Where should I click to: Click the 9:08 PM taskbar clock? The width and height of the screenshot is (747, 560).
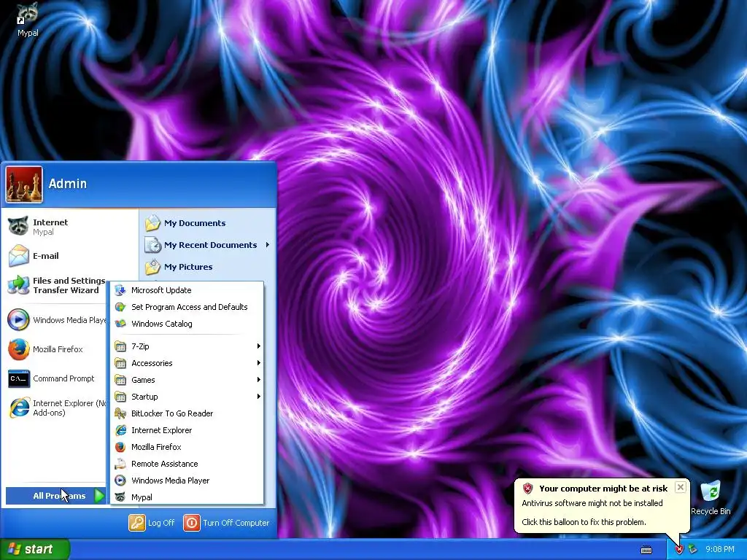(x=720, y=550)
